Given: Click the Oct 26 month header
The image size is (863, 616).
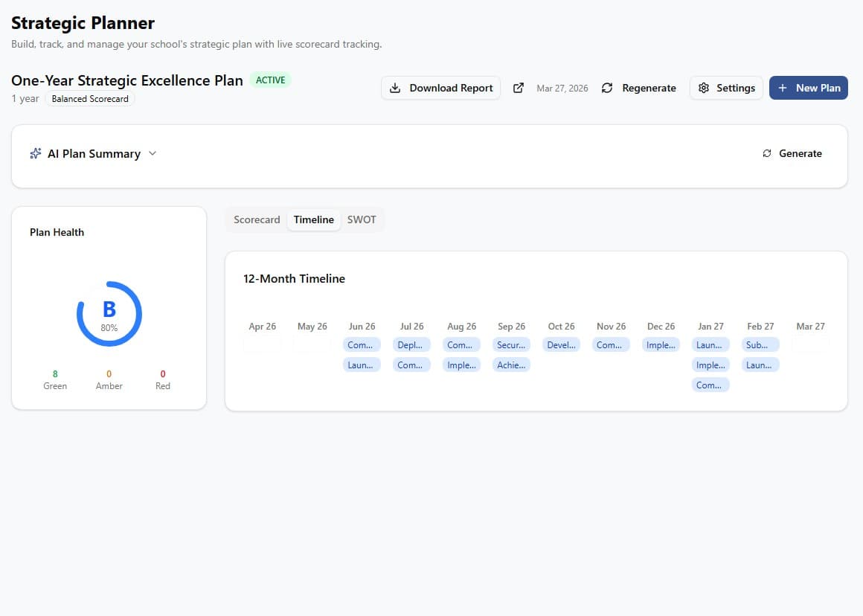Looking at the screenshot, I should coord(561,327).
